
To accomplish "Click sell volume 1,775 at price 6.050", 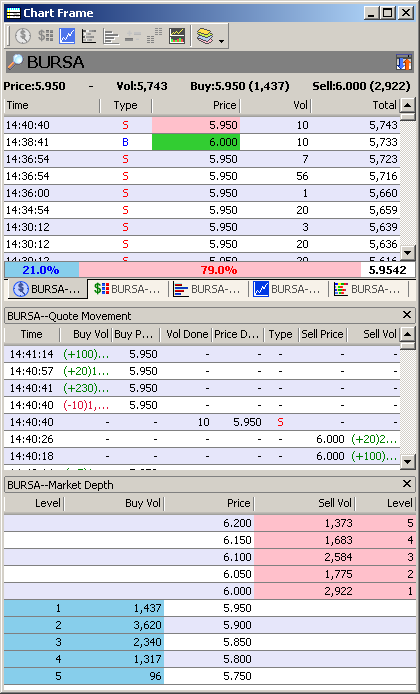I will tap(338, 574).
